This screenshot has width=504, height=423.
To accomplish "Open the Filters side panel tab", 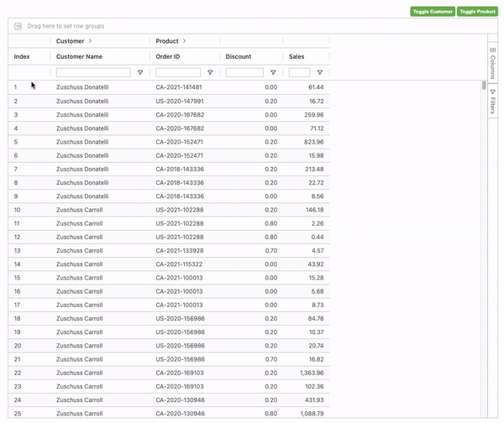I will point(493,102).
